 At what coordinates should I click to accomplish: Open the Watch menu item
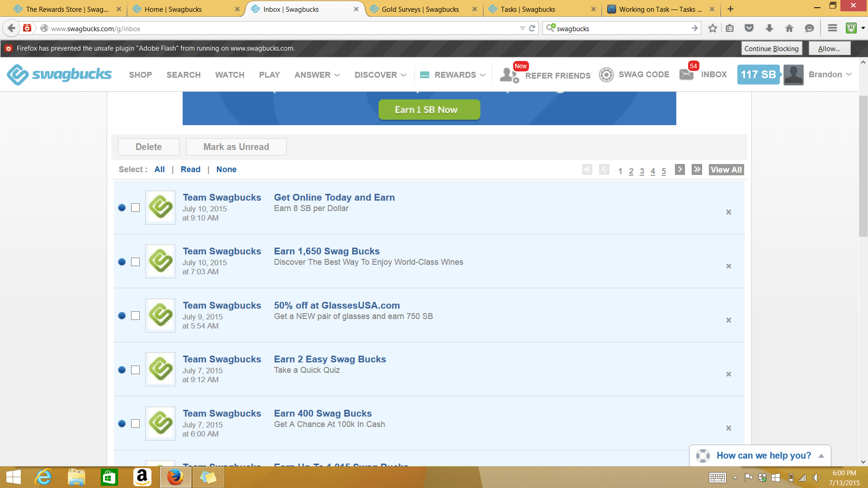tap(230, 75)
